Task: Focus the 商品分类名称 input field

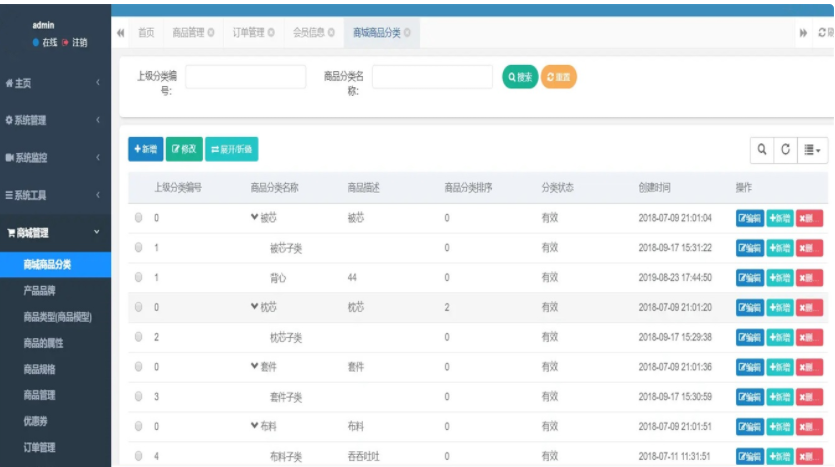Action: tap(432, 77)
